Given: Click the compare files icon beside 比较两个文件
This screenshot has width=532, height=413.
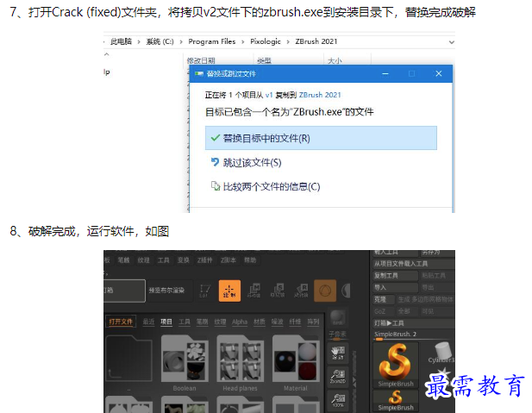Looking at the screenshot, I should [x=215, y=186].
